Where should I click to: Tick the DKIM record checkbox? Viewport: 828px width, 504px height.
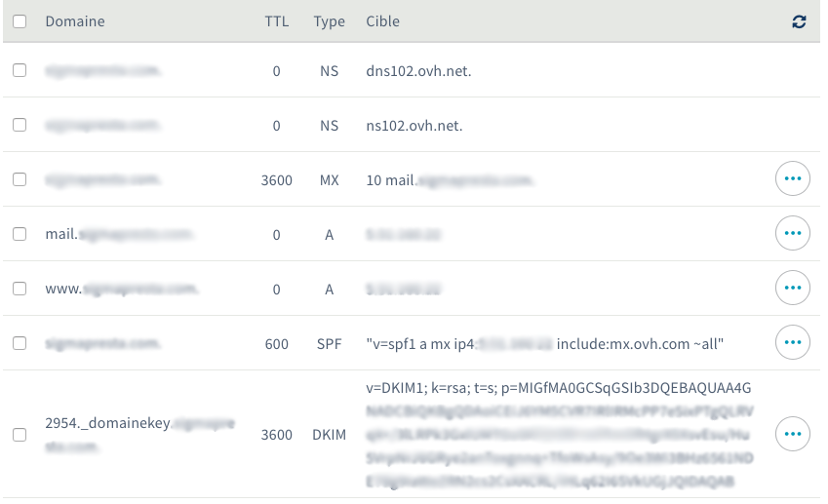click(20, 435)
